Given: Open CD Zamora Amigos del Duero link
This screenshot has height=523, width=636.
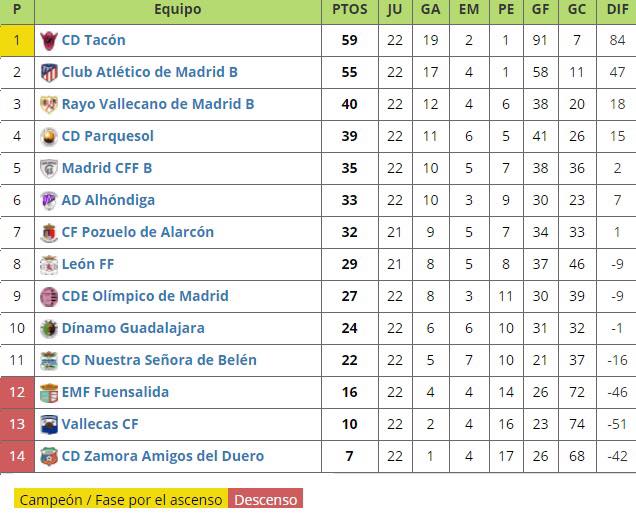Looking at the screenshot, I should pos(163,456).
